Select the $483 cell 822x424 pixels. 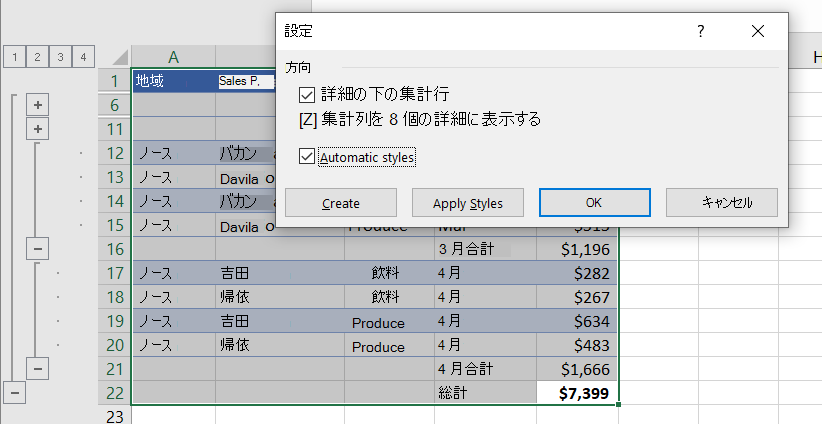tap(578, 345)
